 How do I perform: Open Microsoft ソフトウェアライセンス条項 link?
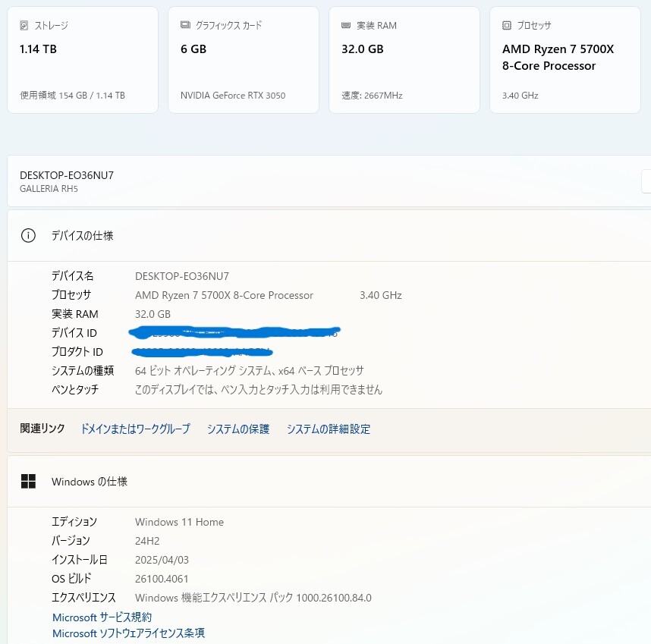[129, 633]
